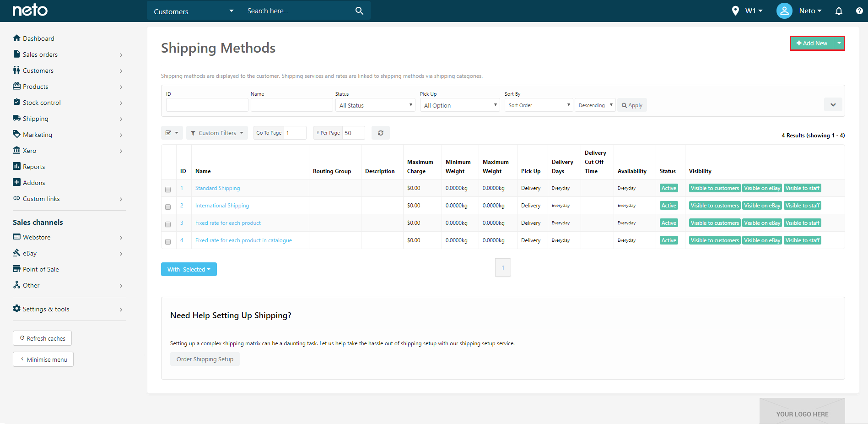Click the Sales orders document icon

point(17,54)
